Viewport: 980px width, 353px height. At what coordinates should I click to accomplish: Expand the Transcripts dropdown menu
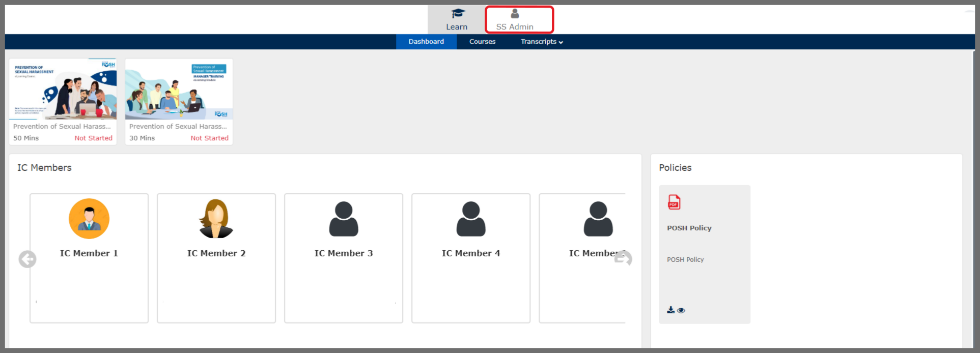click(x=541, y=42)
